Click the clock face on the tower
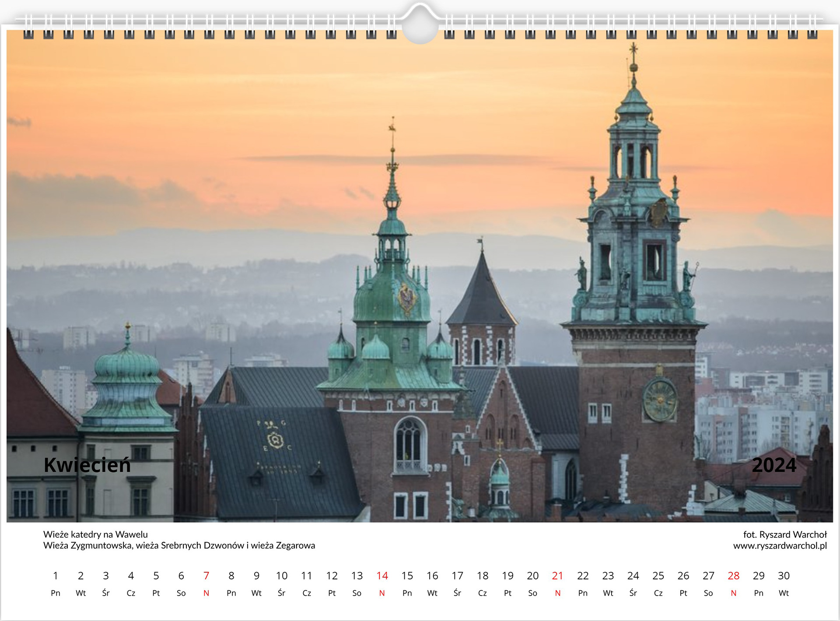 (660, 400)
